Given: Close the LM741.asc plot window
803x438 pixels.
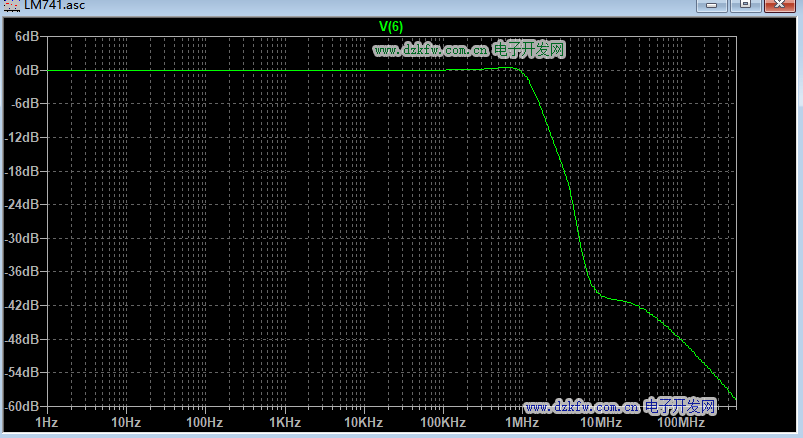Looking at the screenshot, I should click(x=779, y=5).
